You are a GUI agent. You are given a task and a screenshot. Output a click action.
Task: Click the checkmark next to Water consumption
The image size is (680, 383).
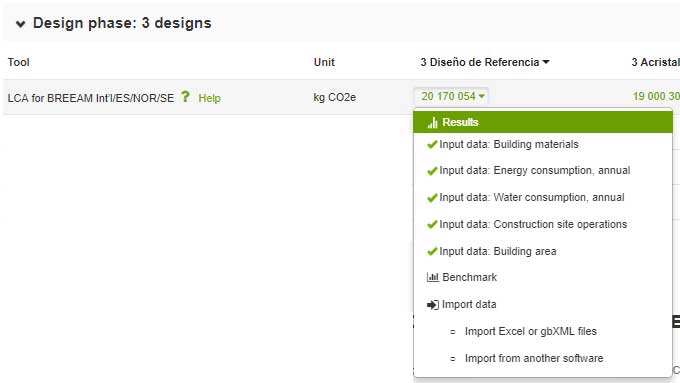click(x=432, y=198)
